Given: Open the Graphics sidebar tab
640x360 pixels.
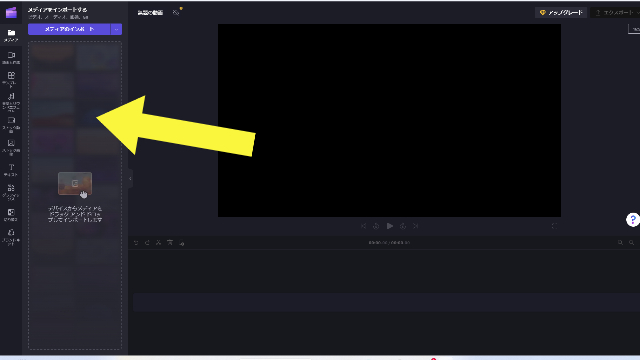Looking at the screenshot, I should 11,192.
